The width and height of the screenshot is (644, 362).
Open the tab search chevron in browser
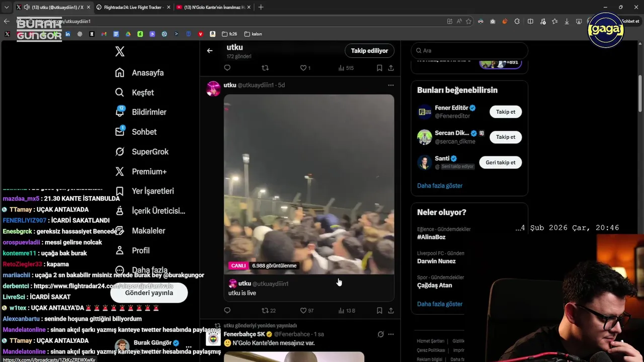7,7
